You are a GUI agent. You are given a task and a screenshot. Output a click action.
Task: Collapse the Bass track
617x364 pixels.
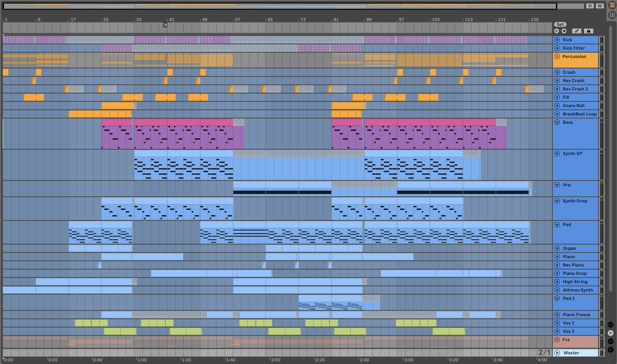pos(557,122)
